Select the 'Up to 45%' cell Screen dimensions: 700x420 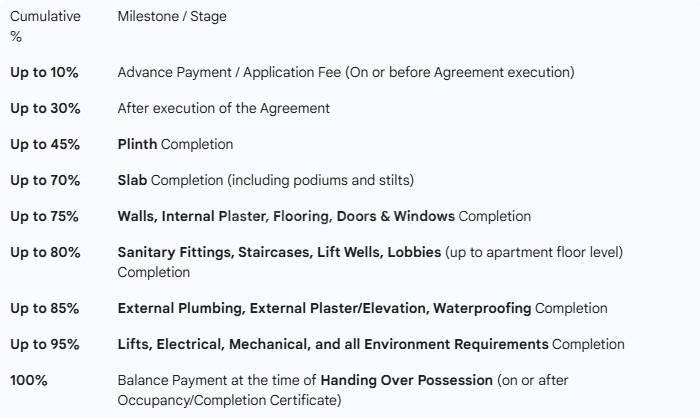tap(45, 144)
